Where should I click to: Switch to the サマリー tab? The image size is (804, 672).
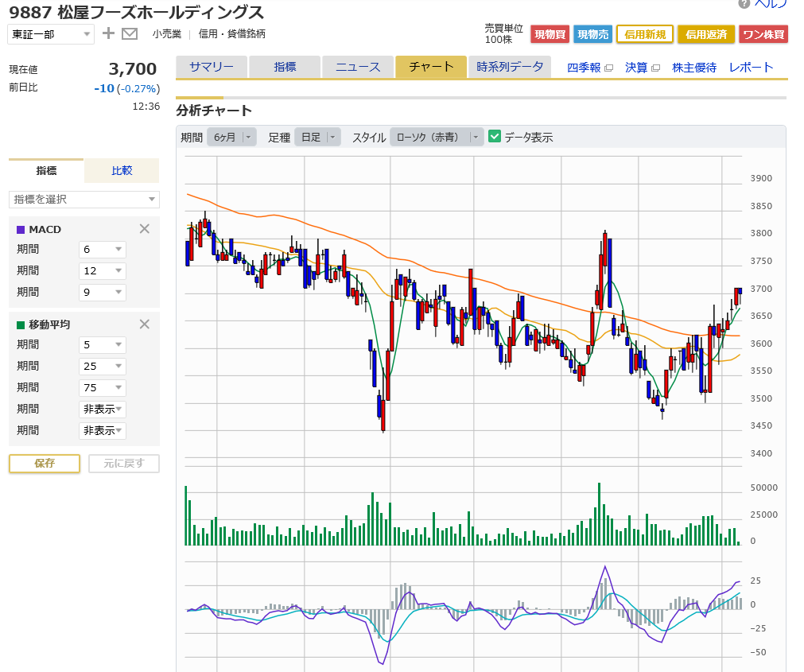click(212, 67)
